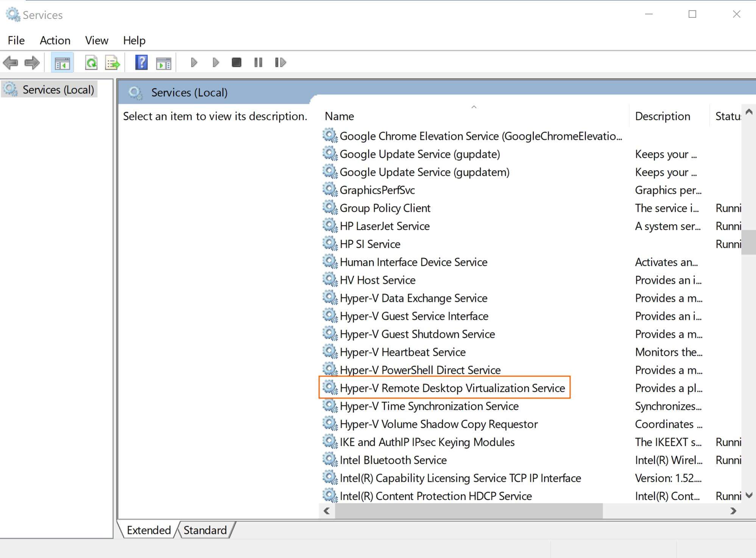Click the horizontal scrollbar right arrow

(x=734, y=511)
